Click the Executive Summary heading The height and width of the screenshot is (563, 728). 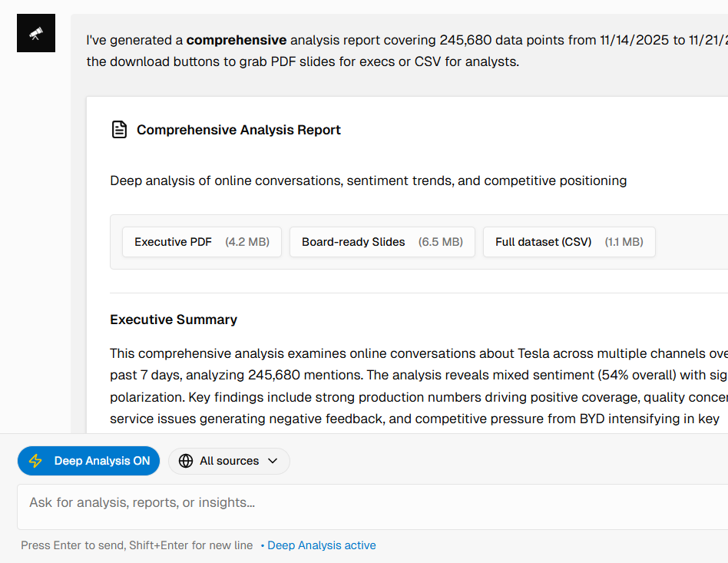[x=174, y=320]
